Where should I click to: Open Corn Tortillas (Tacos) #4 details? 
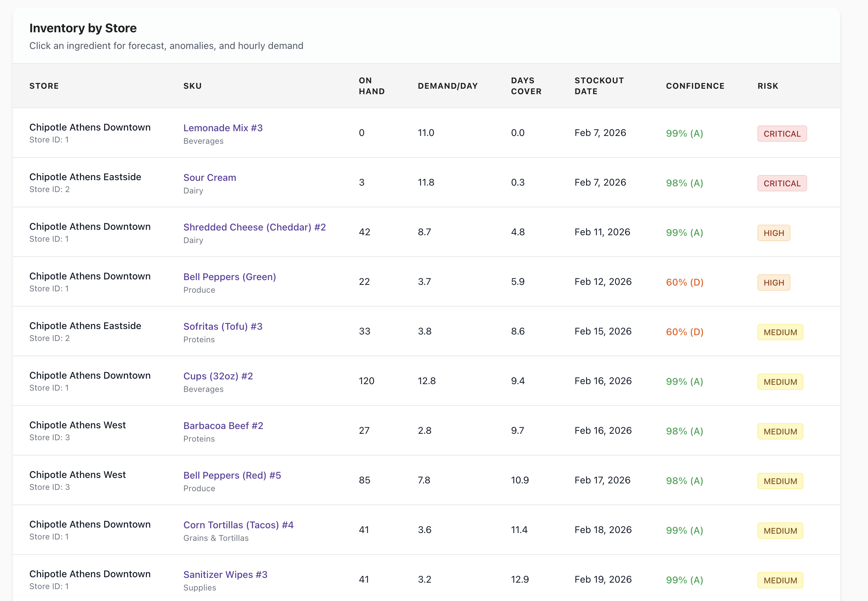coord(238,525)
